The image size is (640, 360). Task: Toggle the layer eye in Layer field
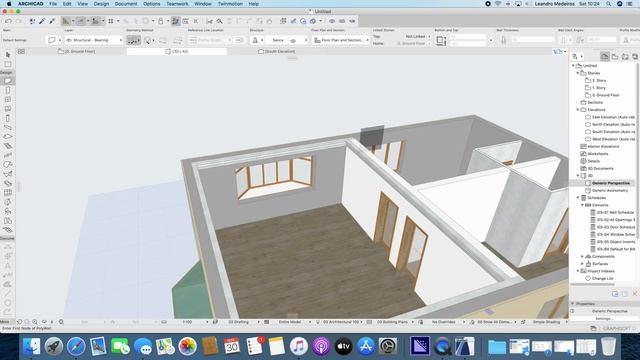[x=69, y=40]
